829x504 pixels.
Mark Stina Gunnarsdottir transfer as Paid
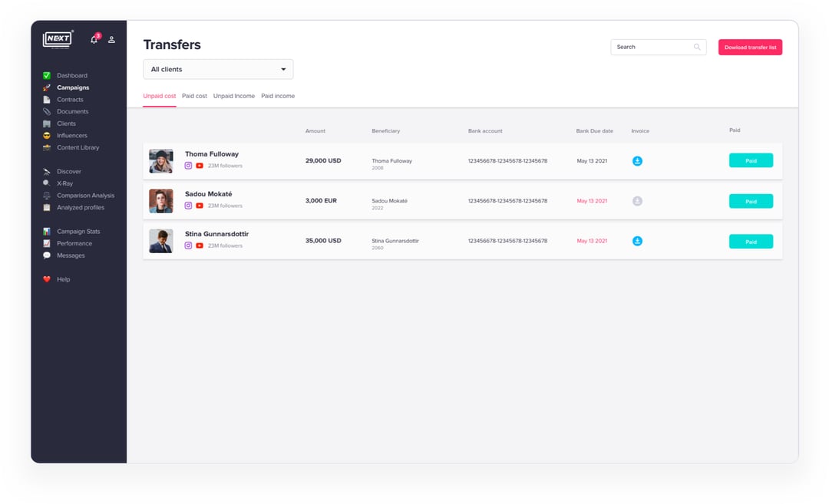[751, 242]
